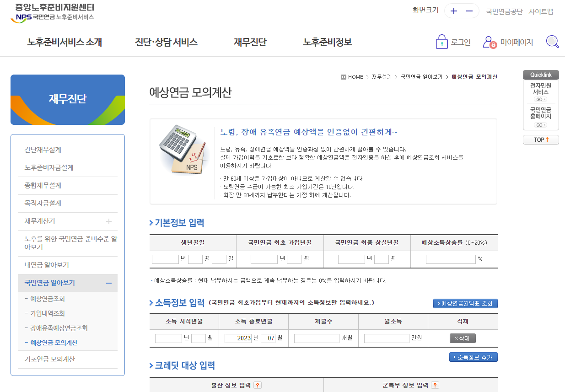Click the screen zoom-out minus icon
This screenshot has width=565, height=392.
point(470,10)
